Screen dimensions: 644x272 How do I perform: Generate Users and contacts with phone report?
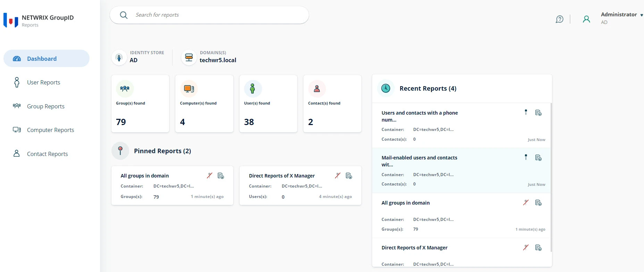(x=538, y=113)
